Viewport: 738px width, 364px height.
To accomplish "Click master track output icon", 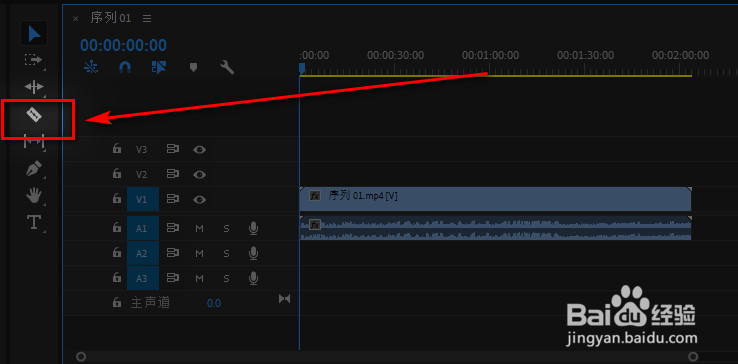I will click(x=284, y=299).
